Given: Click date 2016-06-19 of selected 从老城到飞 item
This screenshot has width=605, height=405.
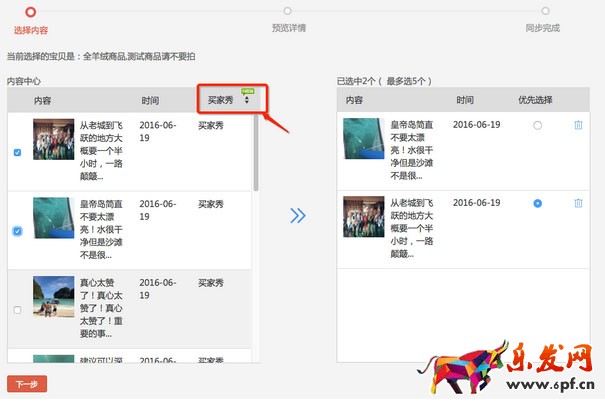Looking at the screenshot, I should (x=477, y=202).
